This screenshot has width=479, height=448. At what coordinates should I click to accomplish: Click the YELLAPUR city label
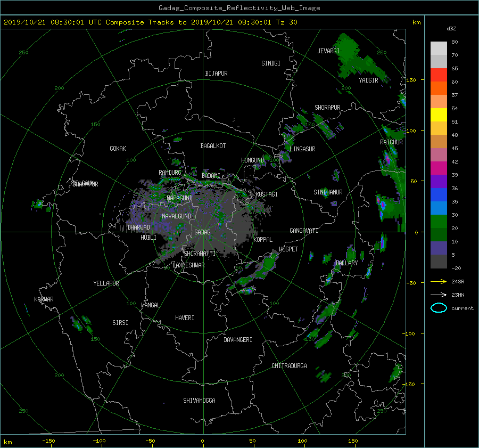point(106,283)
